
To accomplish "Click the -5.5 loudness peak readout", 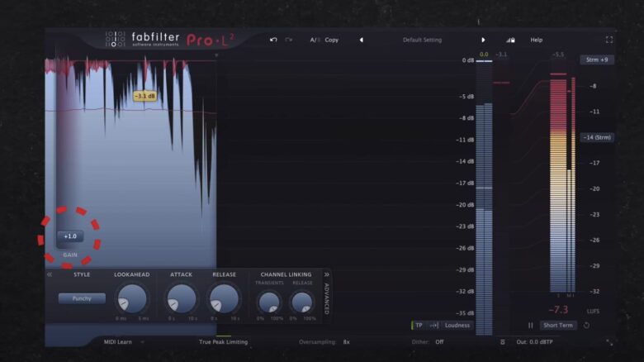I will pos(558,55).
